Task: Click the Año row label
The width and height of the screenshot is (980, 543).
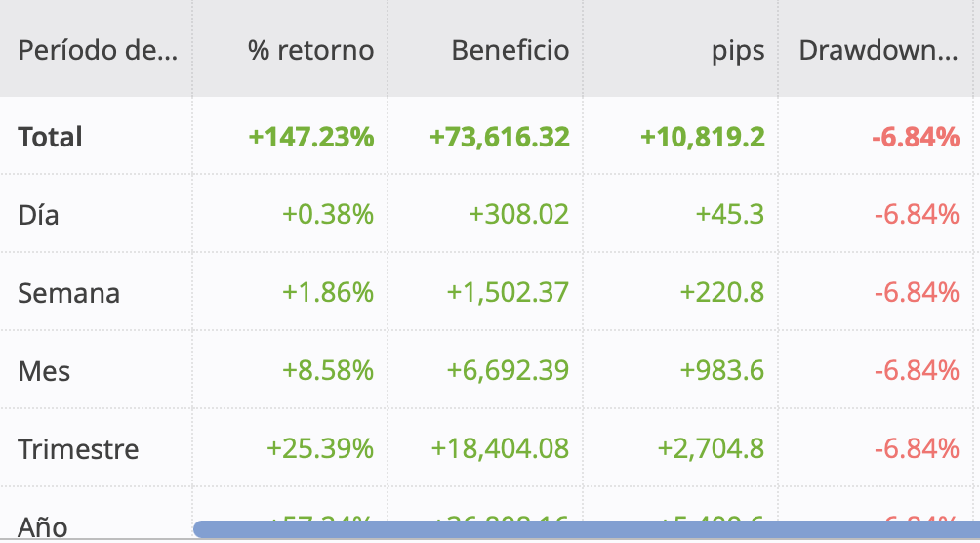Action: pyautogui.click(x=43, y=525)
